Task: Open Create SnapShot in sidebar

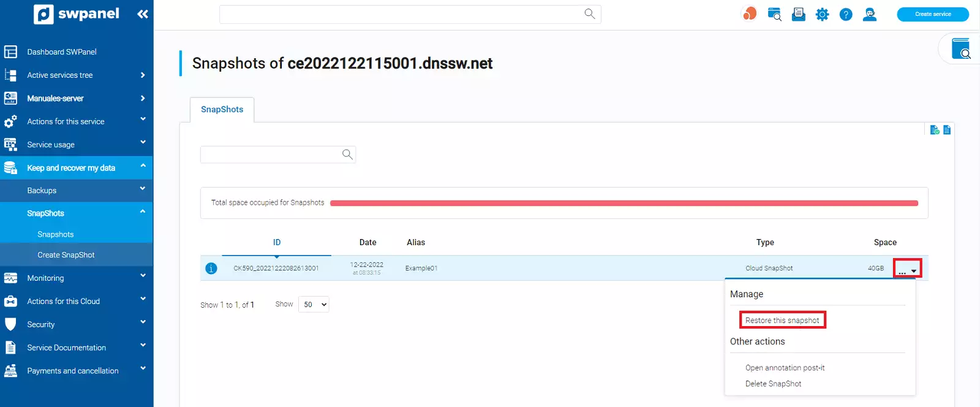Action: coord(66,255)
